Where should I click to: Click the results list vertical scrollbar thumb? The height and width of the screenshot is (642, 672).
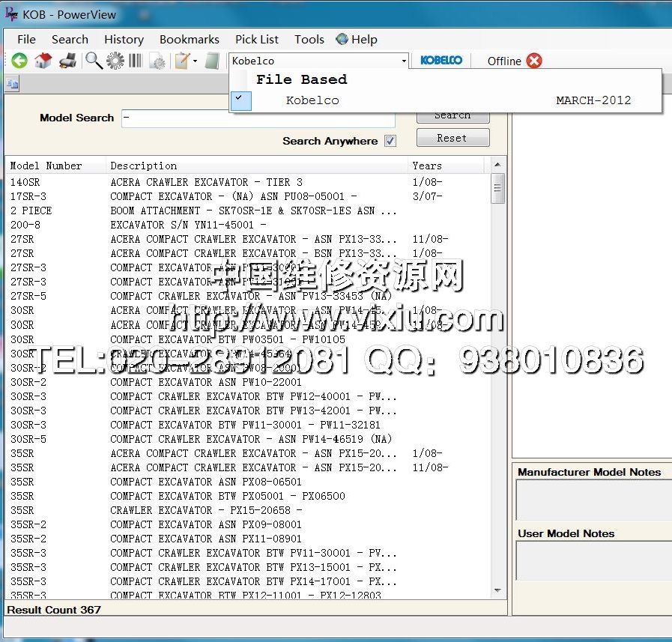[498, 188]
